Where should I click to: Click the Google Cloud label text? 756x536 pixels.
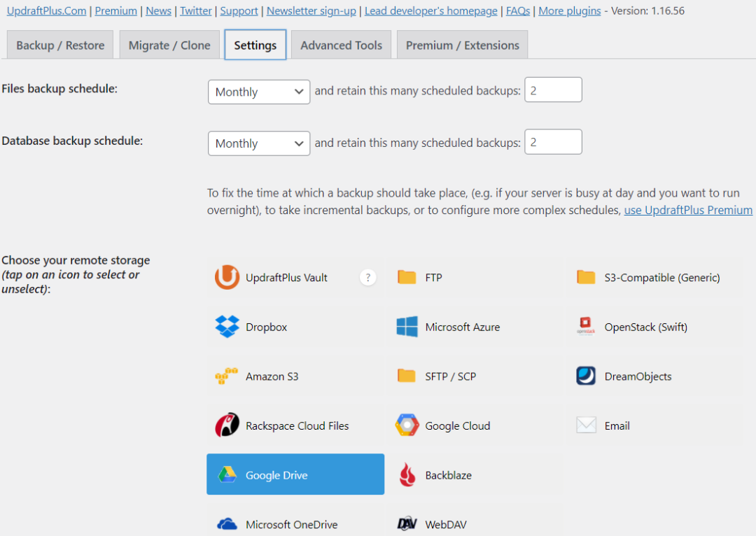point(458,426)
